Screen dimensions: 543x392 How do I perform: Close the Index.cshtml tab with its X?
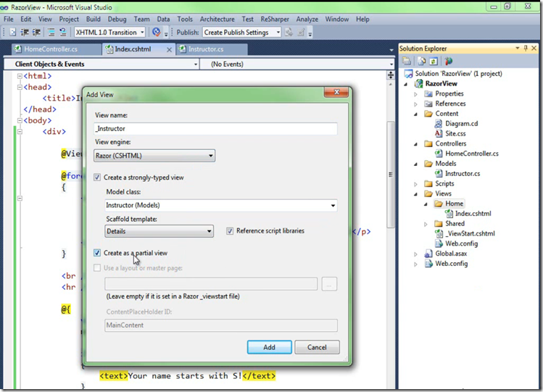[x=169, y=49]
